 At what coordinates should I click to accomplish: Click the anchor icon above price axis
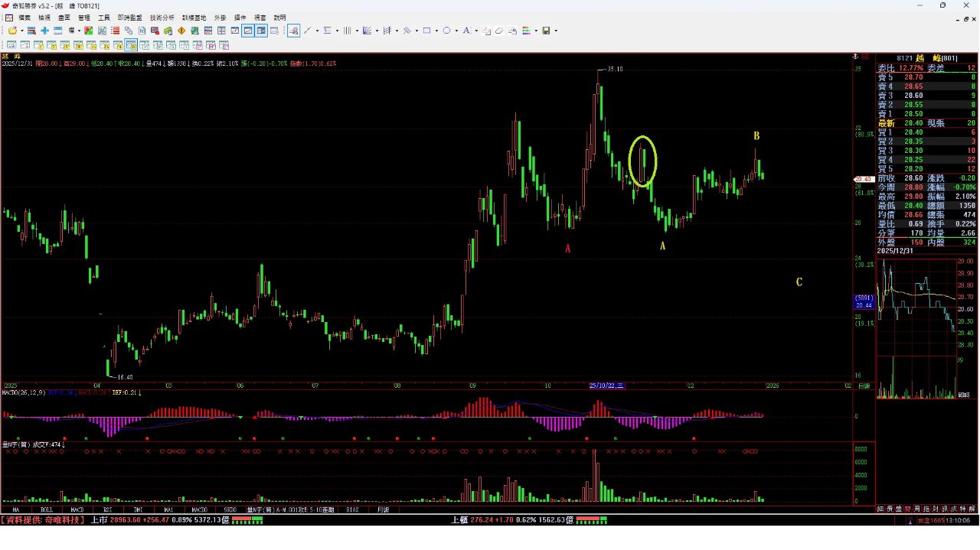855,57
